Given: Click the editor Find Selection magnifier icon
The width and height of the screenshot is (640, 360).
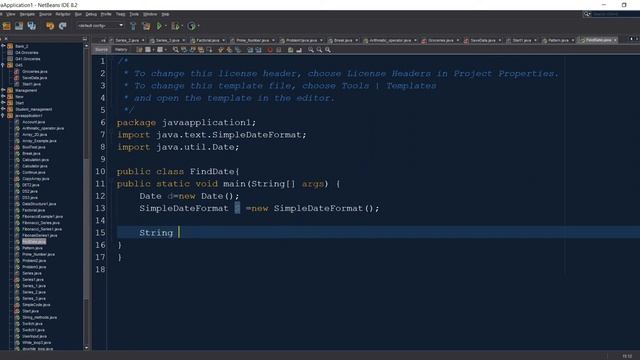Looking at the screenshot, I should (175, 50).
